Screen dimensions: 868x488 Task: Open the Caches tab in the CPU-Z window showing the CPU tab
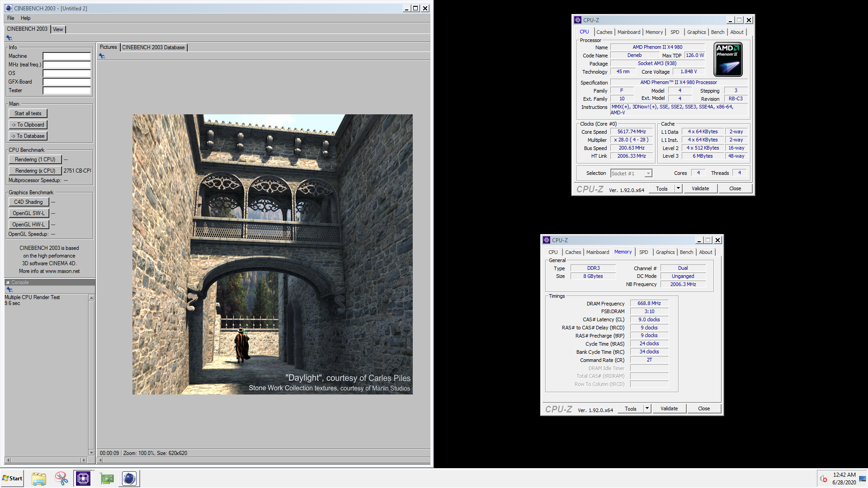(604, 32)
